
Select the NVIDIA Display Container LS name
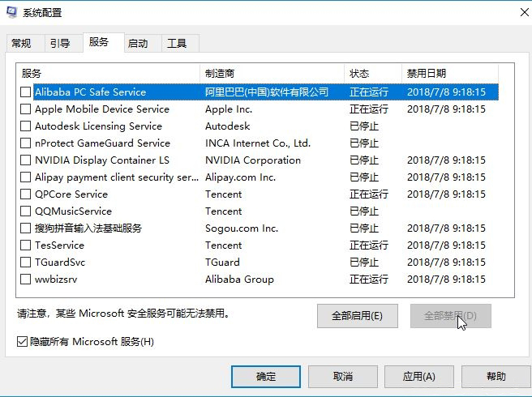(x=102, y=160)
